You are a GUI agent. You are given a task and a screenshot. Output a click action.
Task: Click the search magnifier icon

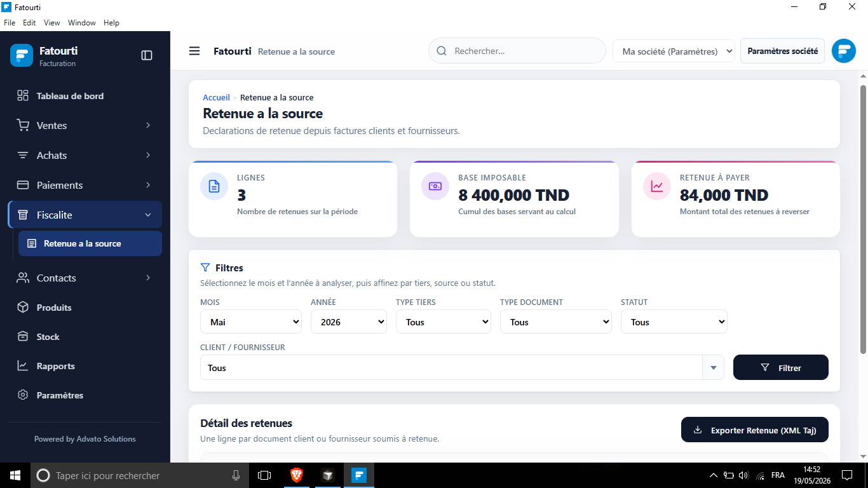pyautogui.click(x=442, y=51)
